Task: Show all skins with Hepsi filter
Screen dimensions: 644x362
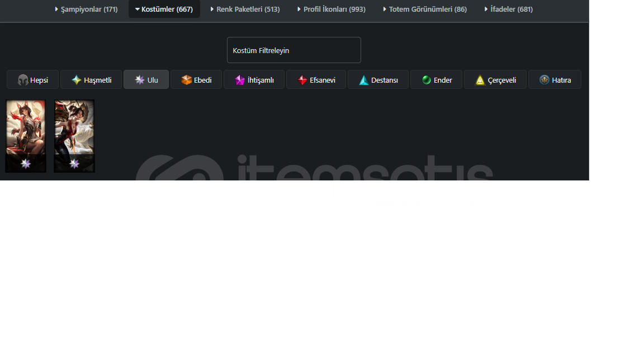Action: click(33, 80)
